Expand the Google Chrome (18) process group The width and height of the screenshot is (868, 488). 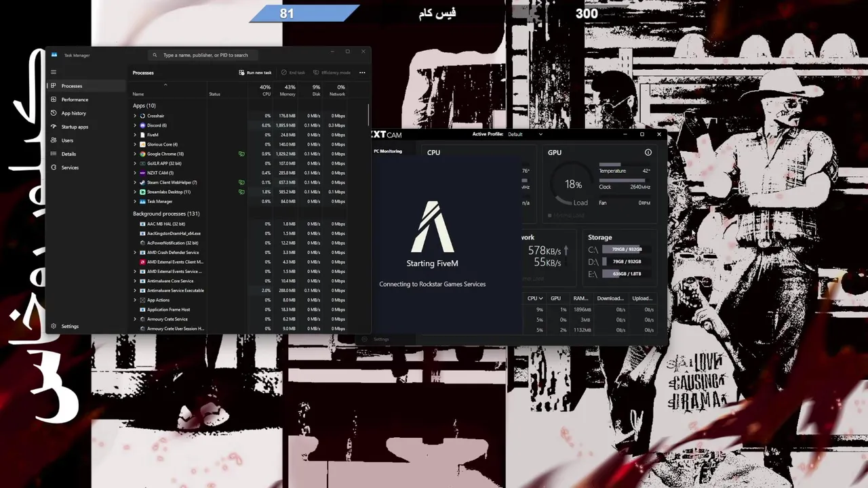pos(135,154)
